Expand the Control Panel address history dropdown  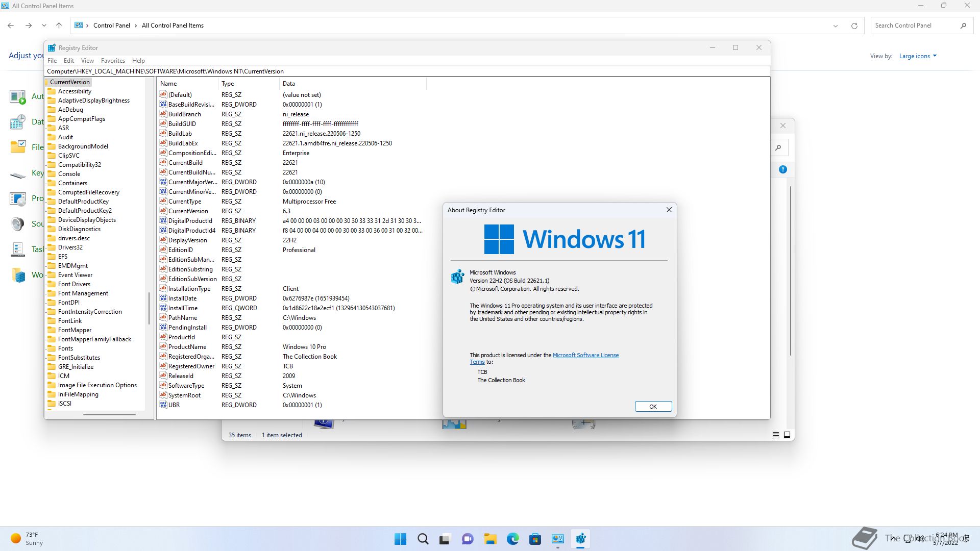836,26
